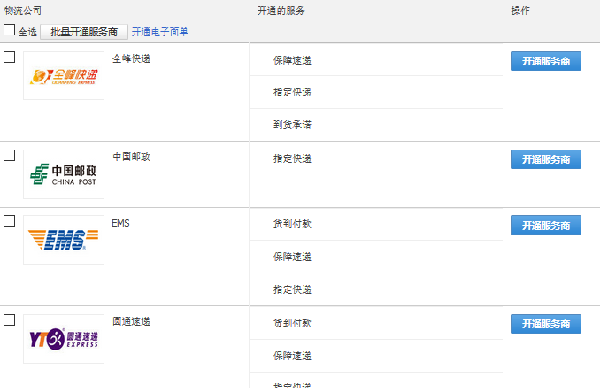Click 开通服务商 button for 圆通速递
Image resolution: width=600 pixels, height=388 pixels.
(x=546, y=324)
